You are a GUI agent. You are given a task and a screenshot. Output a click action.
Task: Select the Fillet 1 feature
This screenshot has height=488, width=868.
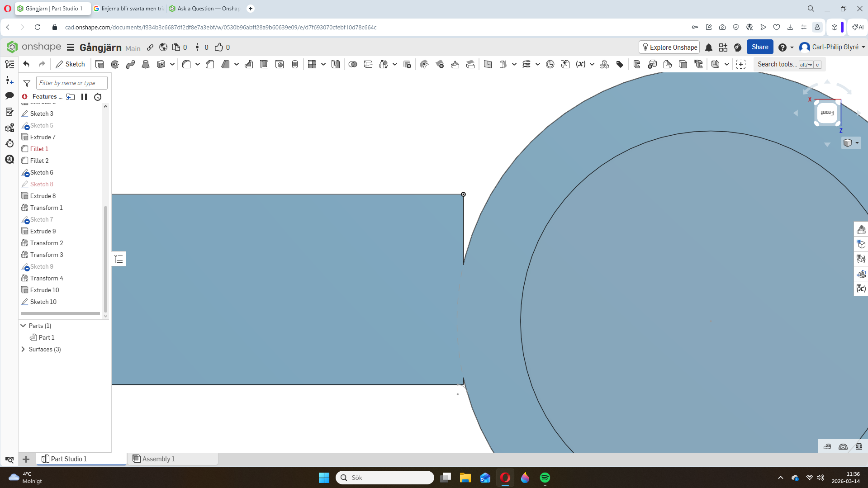coord(39,149)
